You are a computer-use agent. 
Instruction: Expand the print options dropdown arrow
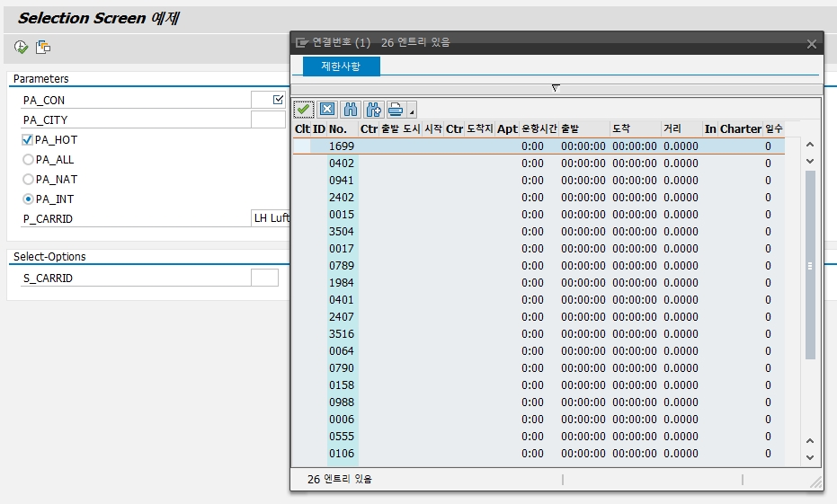pos(412,112)
